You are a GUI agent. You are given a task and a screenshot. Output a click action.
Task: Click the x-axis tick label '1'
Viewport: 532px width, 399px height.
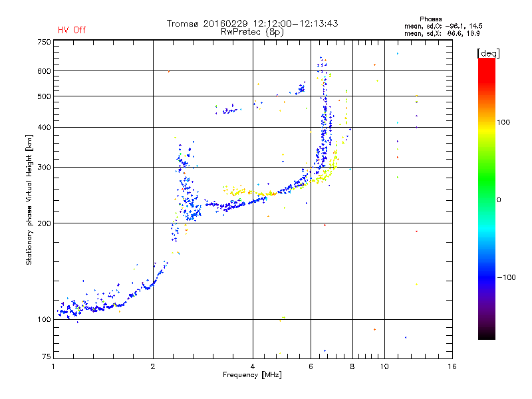tap(53, 366)
